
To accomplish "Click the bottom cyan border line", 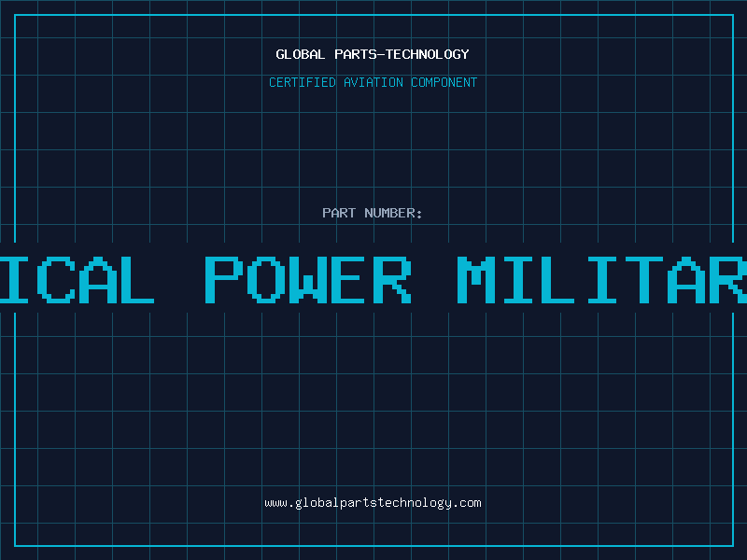I will 373,546.
